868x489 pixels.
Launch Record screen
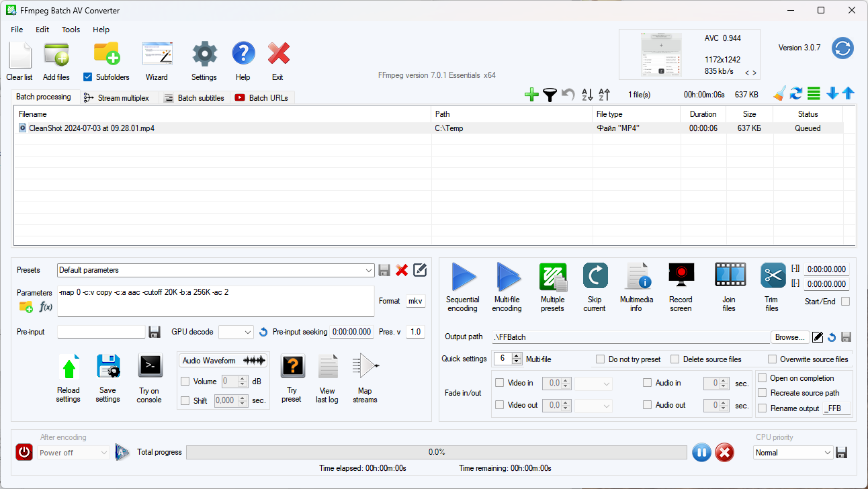[681, 275]
